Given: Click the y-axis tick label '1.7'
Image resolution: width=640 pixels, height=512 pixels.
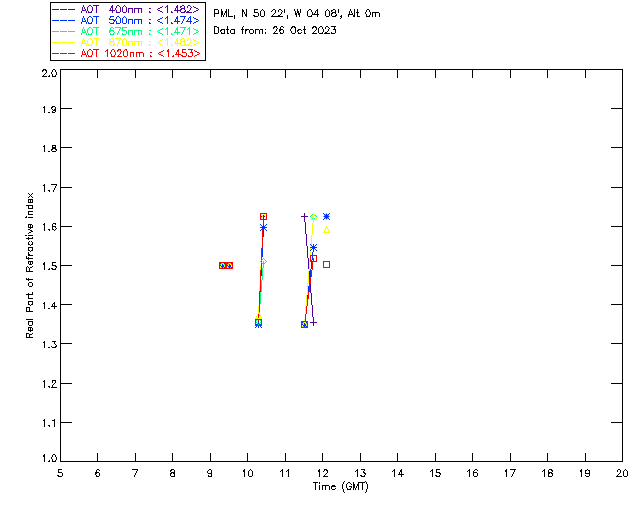Looking at the screenshot, I should pos(49,188).
